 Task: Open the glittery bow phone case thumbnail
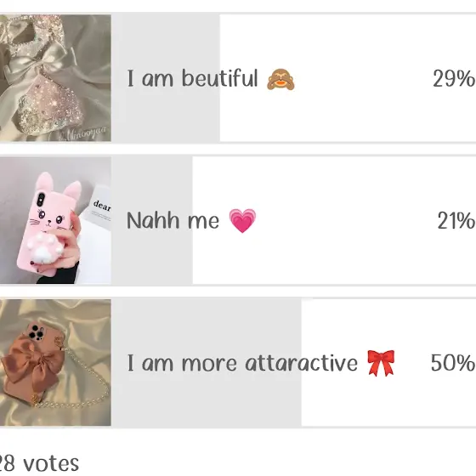(x=55, y=77)
